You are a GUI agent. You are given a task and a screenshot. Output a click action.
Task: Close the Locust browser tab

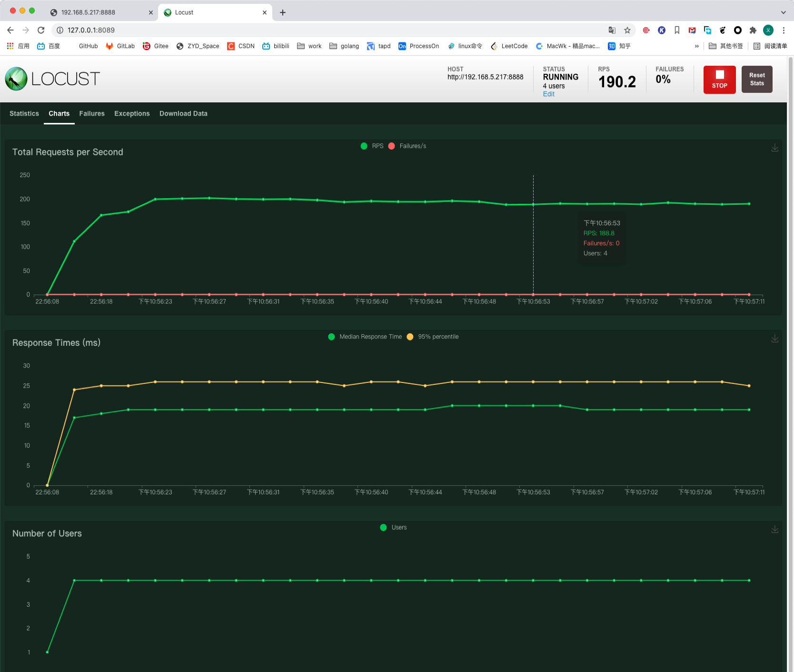pyautogui.click(x=265, y=12)
